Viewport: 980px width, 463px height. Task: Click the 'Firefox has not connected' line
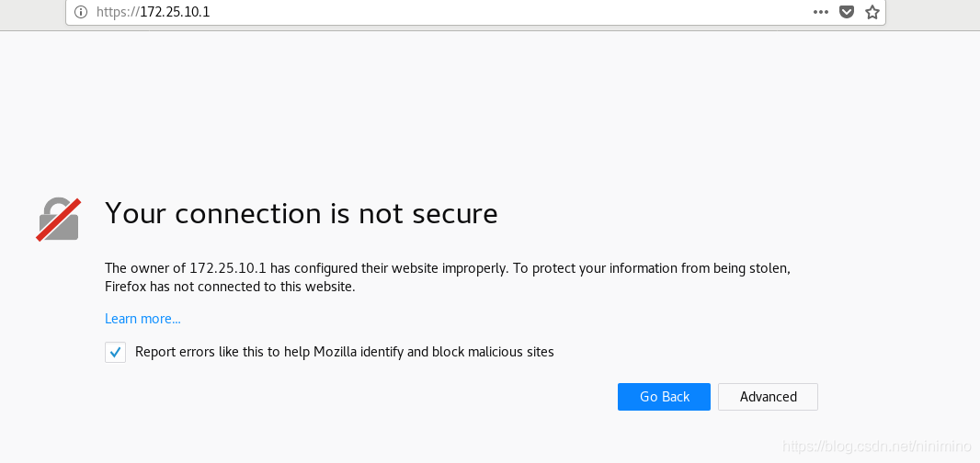230,287
